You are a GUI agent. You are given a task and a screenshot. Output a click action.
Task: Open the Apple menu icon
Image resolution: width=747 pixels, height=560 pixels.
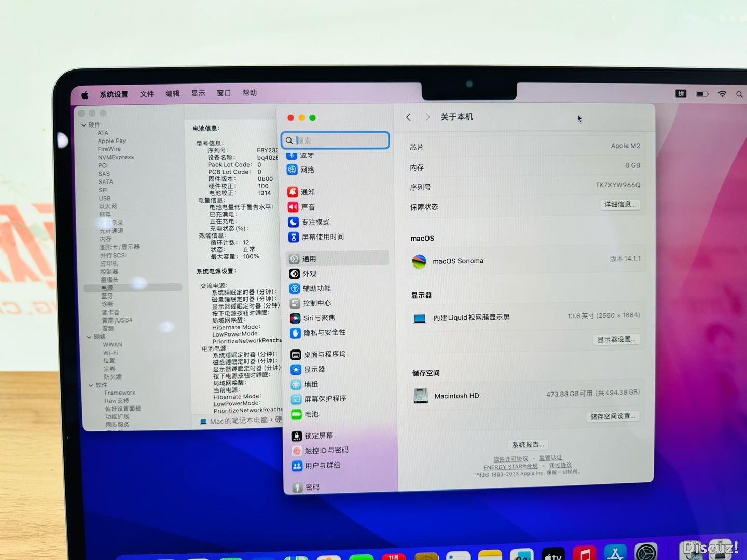(x=85, y=95)
